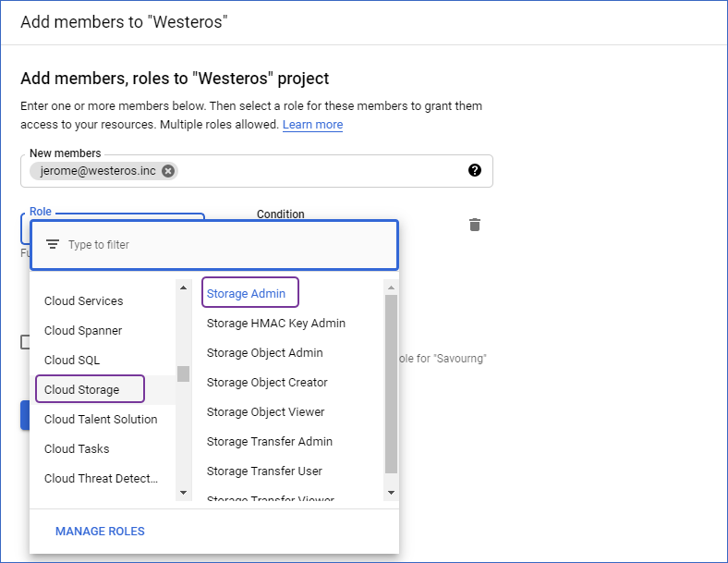Choose Storage Transfer User role
Viewport: 728px width, 563px height.
(x=264, y=471)
